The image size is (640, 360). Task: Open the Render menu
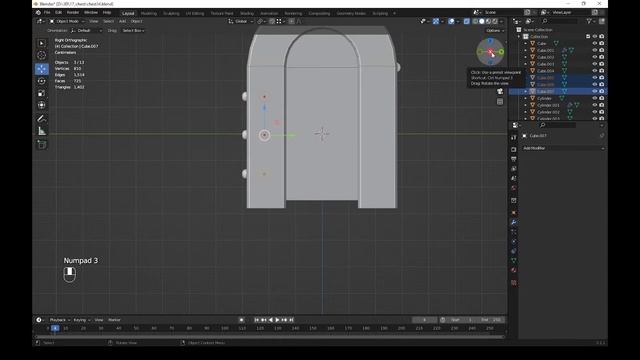coord(73,13)
